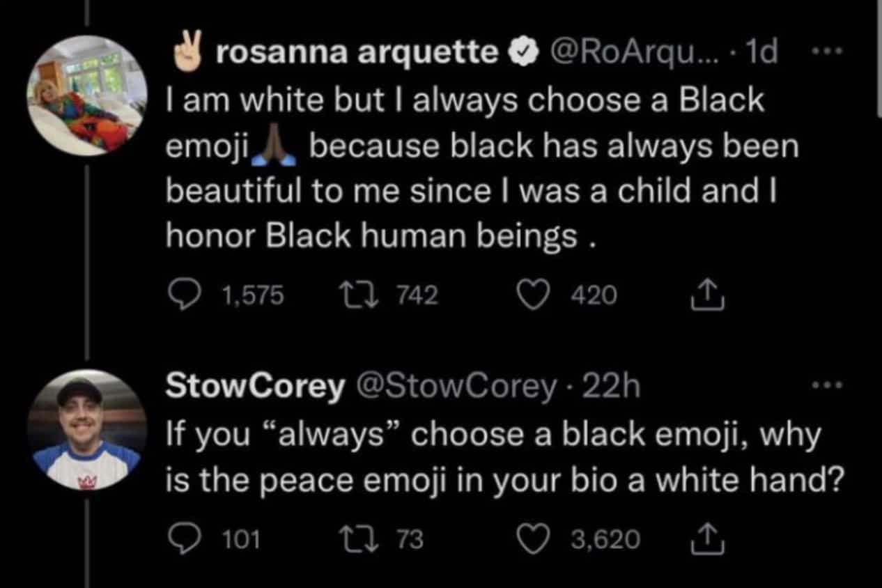Click the 3,620 like count on StowCorey's reply

coord(606,538)
